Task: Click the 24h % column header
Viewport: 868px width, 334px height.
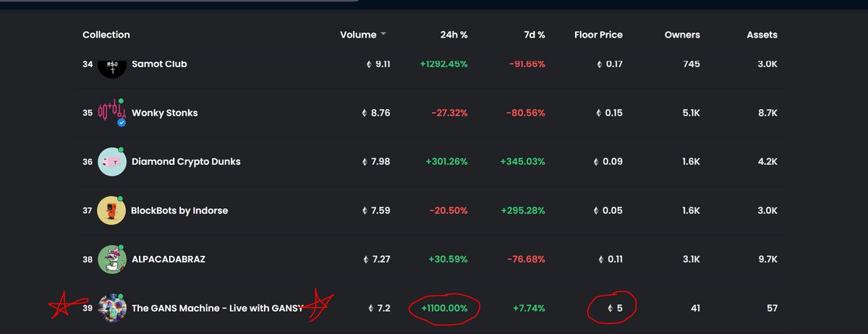Action: tap(455, 35)
